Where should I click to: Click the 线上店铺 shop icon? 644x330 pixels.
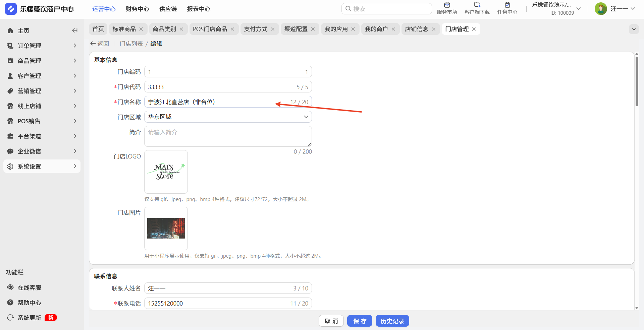(x=10, y=106)
